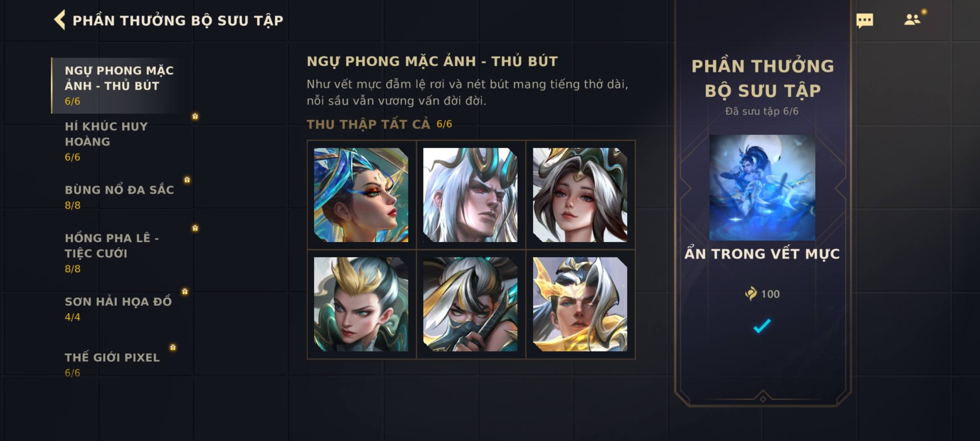Select the blue-haired woman profile skin
The width and height of the screenshot is (980, 441).
pyautogui.click(x=361, y=195)
